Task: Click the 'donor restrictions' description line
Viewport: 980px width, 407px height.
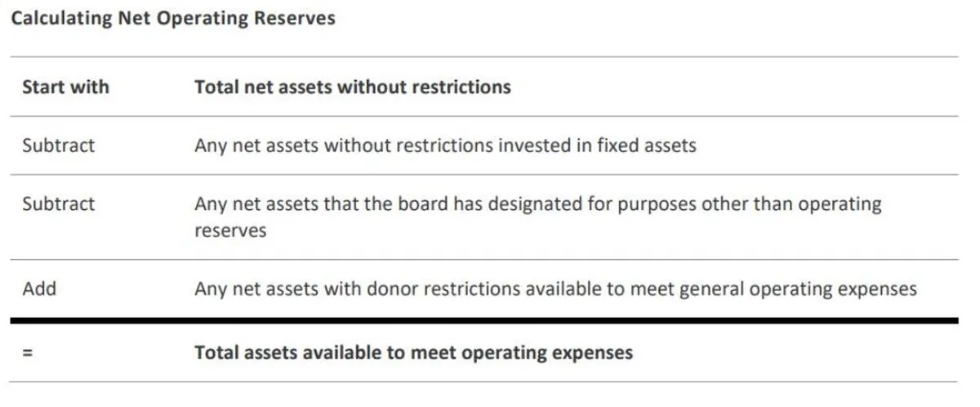Action: (555, 288)
